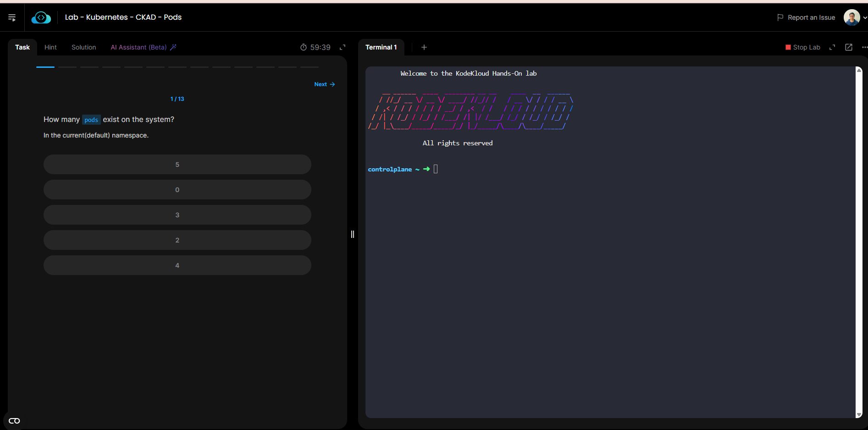This screenshot has height=430, width=868.
Task: Open the sidebar menu icon
Action: click(x=12, y=17)
